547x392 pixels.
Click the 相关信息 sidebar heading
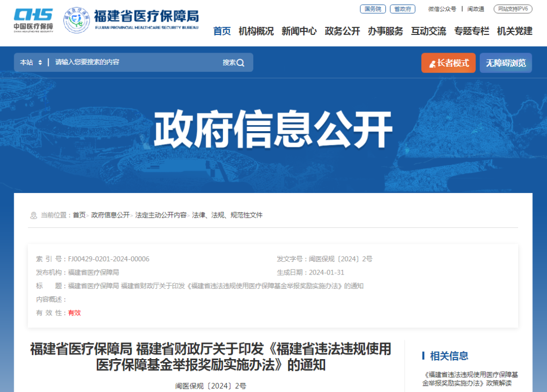tap(449, 356)
